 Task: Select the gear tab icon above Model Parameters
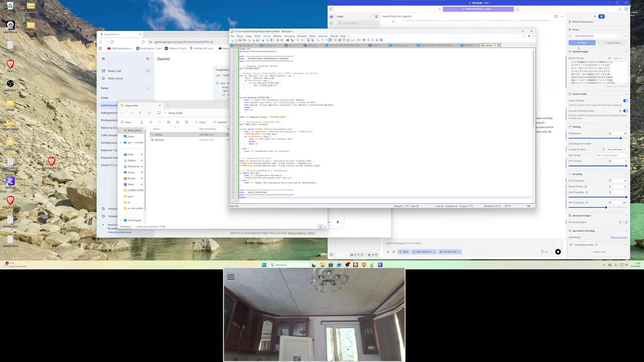click(x=601, y=17)
